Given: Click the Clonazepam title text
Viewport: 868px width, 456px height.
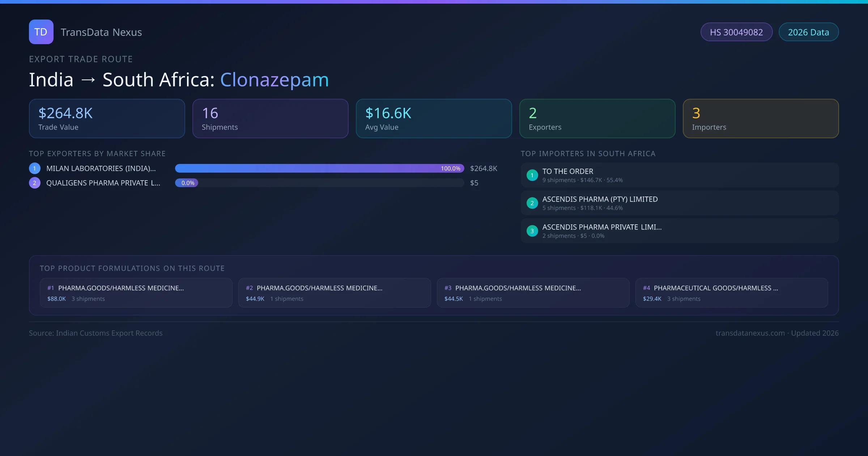Looking at the screenshot, I should 274,80.
